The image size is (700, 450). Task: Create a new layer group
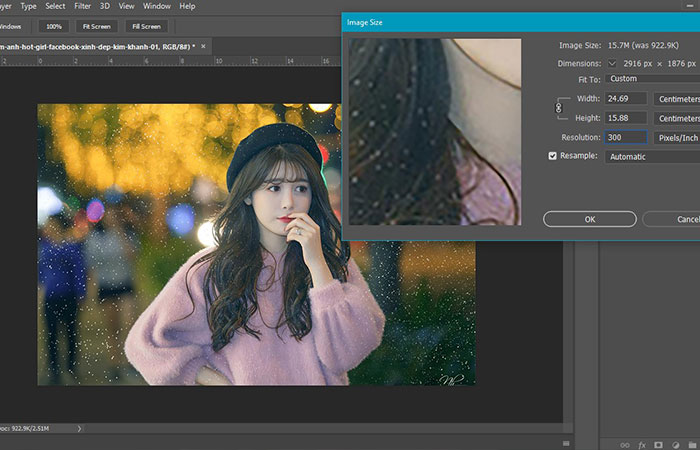pos(692,443)
